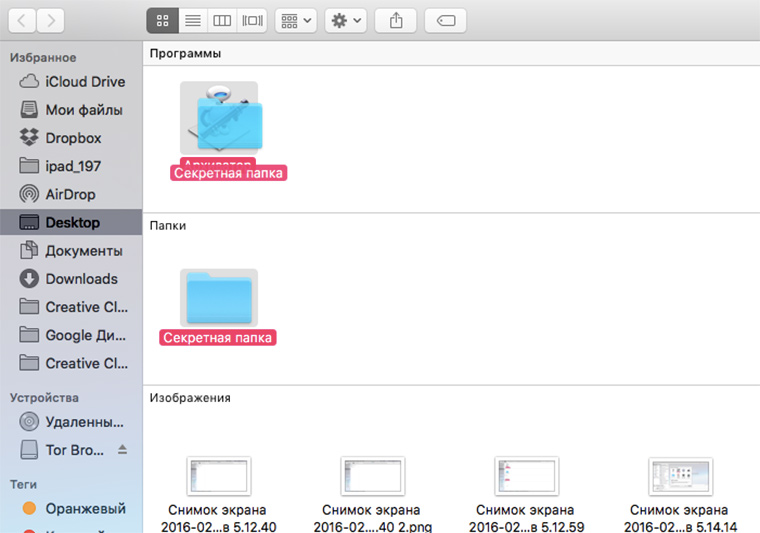Open the item arrangement dropdown
Image resolution: width=760 pixels, height=533 pixels.
point(296,21)
